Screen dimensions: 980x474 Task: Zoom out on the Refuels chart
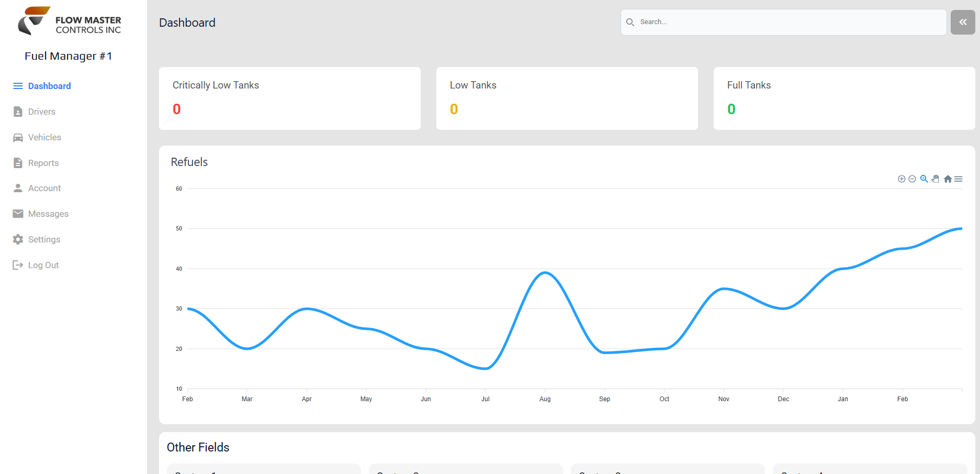[912, 179]
